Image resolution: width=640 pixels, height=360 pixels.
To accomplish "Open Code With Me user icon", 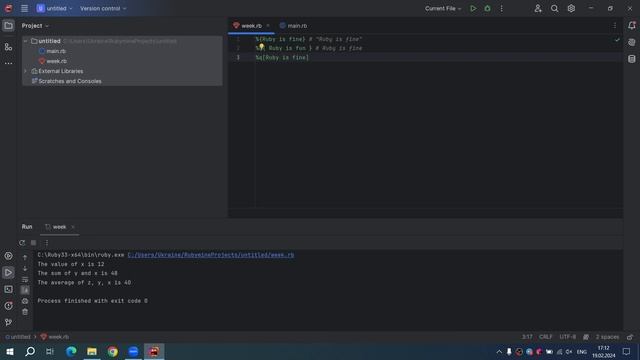I will [538, 8].
